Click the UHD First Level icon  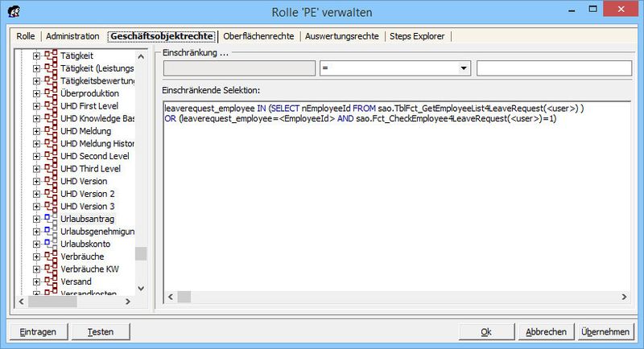(x=51, y=106)
